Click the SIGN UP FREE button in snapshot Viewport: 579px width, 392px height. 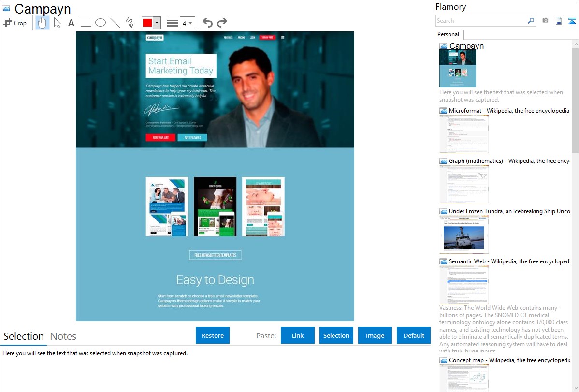pos(267,37)
